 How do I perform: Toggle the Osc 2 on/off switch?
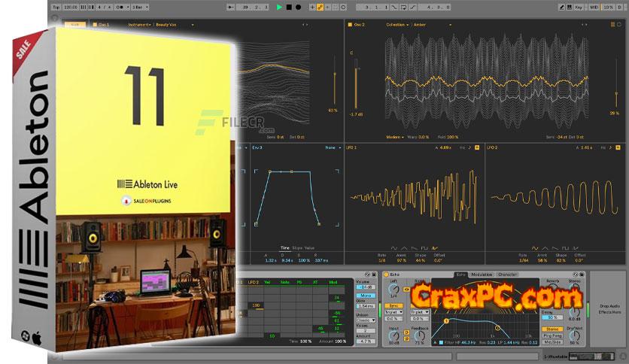350,24
